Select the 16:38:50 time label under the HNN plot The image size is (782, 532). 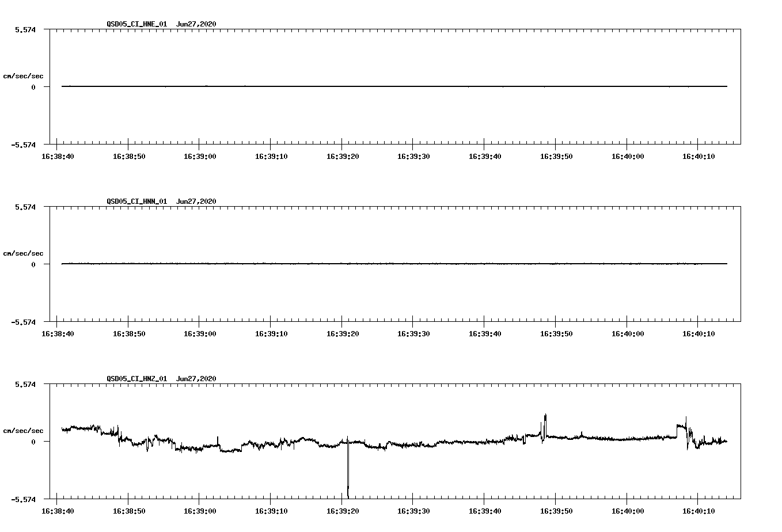coord(128,333)
